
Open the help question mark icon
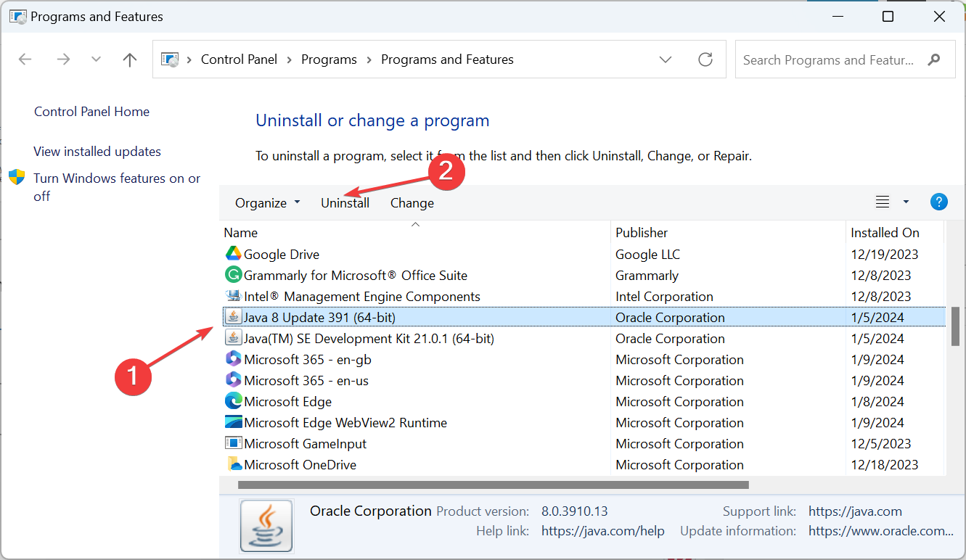[x=938, y=202]
